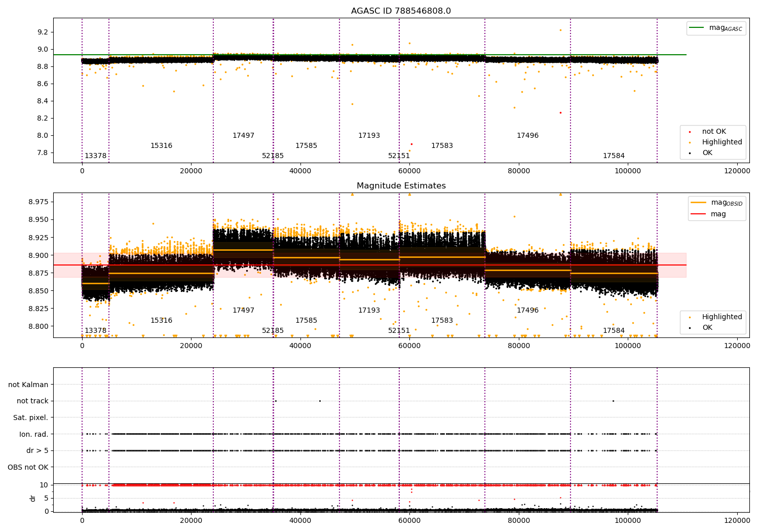Select the mag AGASC legend label
The width and height of the screenshot is (760, 532).
coord(726,28)
